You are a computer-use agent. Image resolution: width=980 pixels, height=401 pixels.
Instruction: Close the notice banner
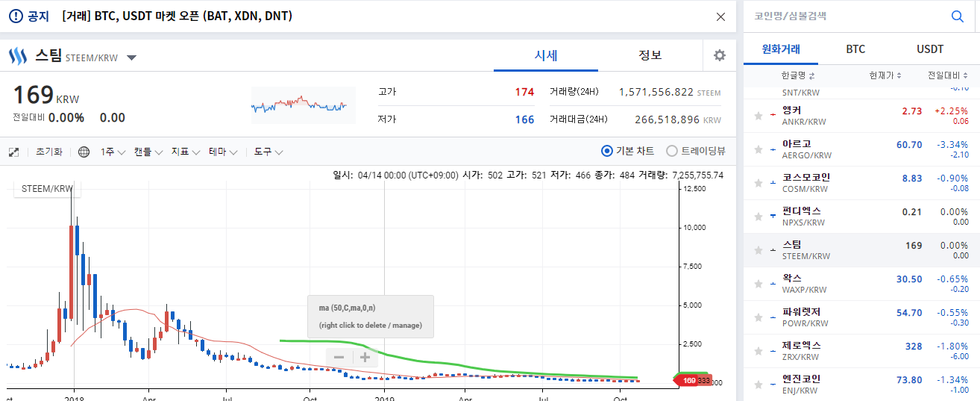click(x=720, y=16)
